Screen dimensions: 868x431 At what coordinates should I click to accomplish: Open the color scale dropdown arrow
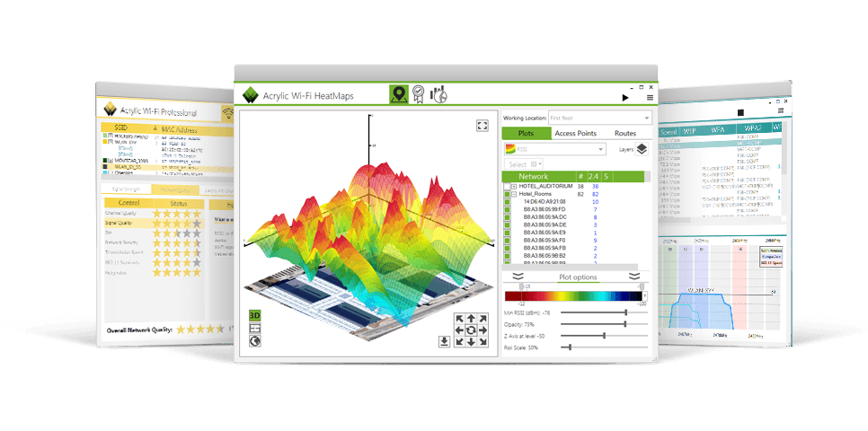tap(645, 296)
